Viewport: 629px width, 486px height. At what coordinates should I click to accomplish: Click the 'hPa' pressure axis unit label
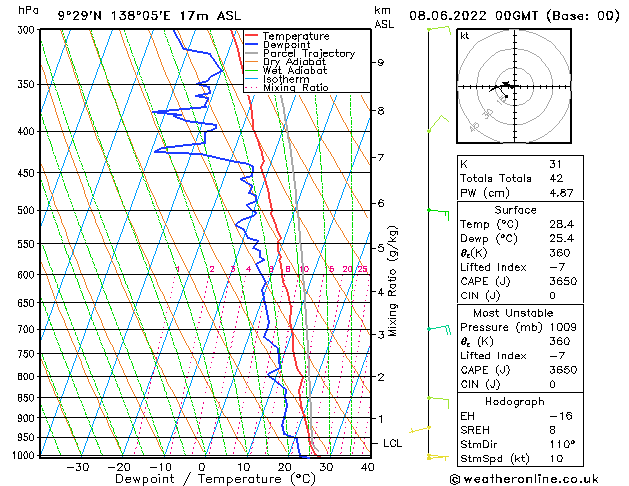[28, 11]
